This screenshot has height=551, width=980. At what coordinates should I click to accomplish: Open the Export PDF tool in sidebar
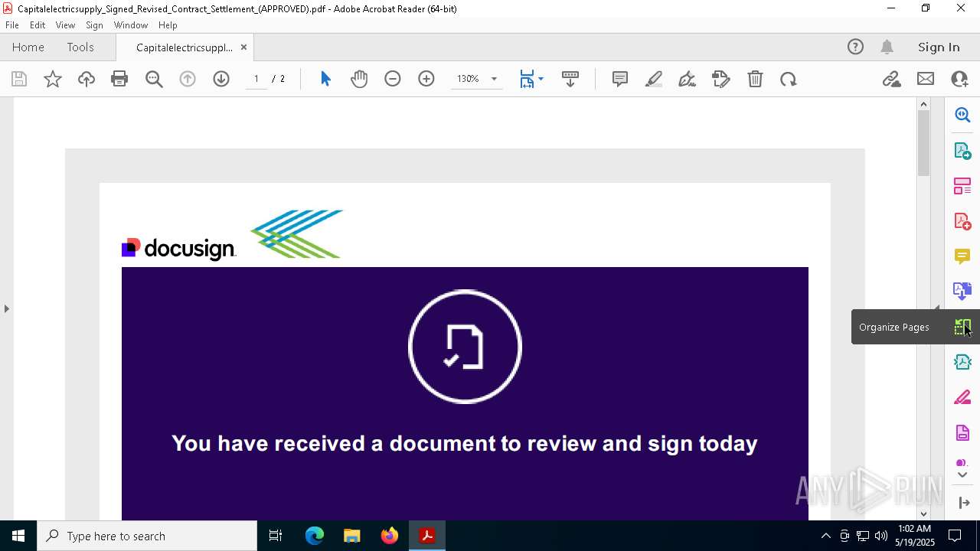pos(962,151)
